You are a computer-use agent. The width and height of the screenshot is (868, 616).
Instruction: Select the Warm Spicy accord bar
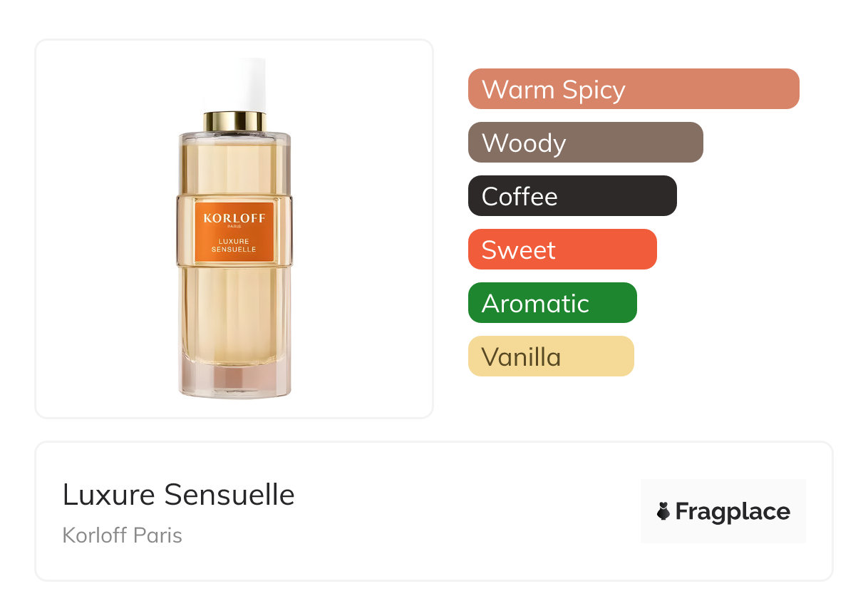(x=634, y=89)
